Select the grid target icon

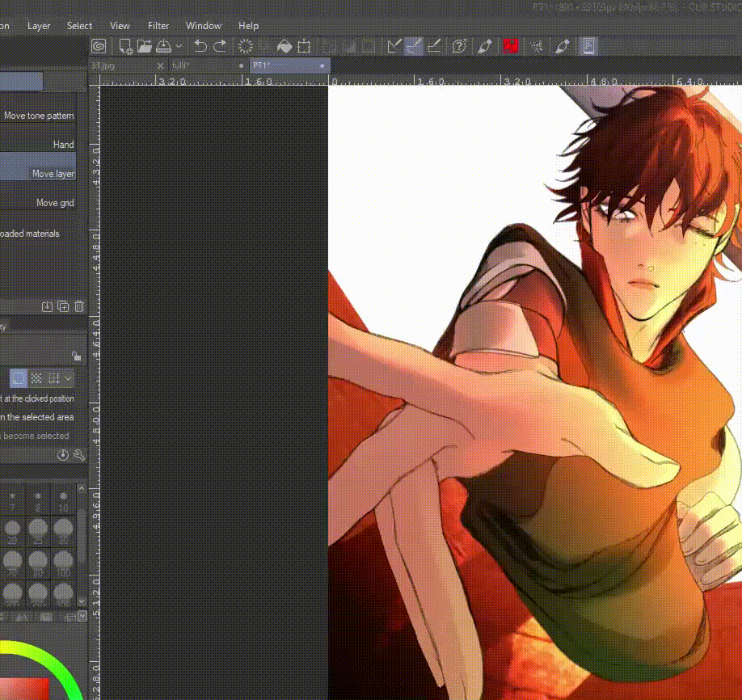point(54,378)
